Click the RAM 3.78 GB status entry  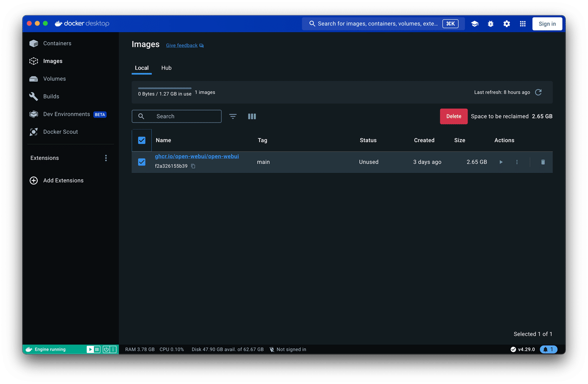(x=140, y=350)
